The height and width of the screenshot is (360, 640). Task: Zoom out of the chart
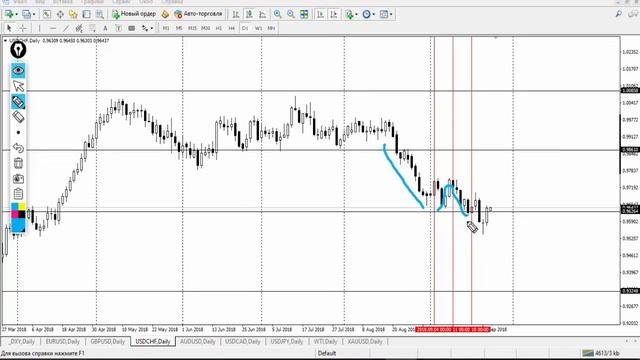[291, 14]
